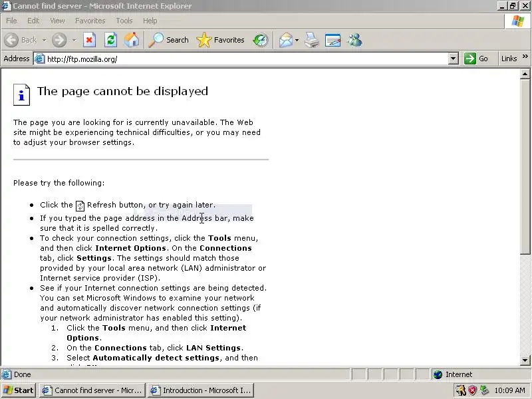Open the Favorites star button
532x399 pixels.
click(x=221, y=40)
